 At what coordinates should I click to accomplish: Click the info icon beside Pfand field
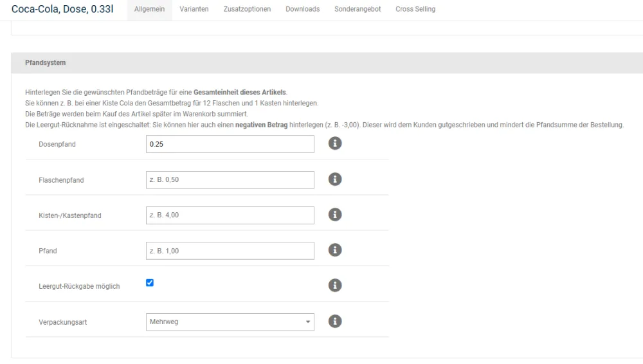pyautogui.click(x=335, y=250)
